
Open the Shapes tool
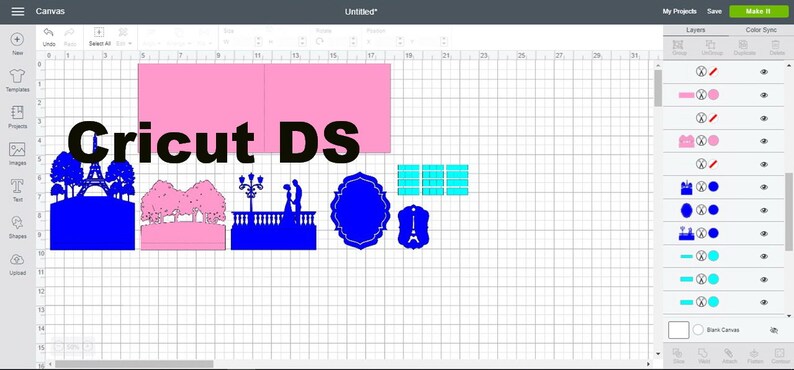(17, 223)
